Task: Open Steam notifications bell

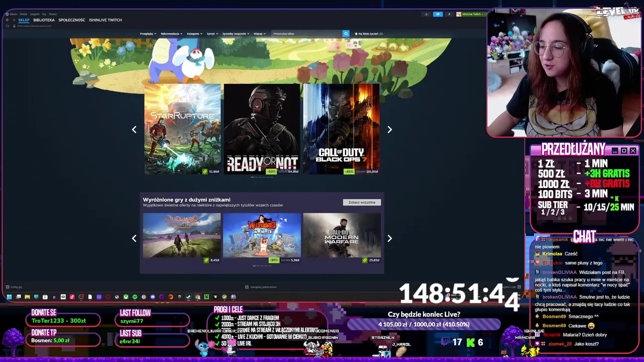Action: (449, 14)
